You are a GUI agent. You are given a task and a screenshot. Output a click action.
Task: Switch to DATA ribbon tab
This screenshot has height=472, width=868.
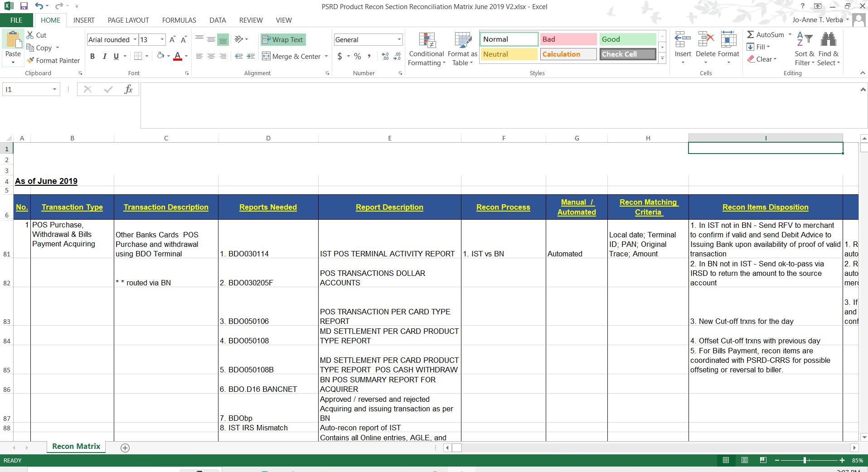218,20
